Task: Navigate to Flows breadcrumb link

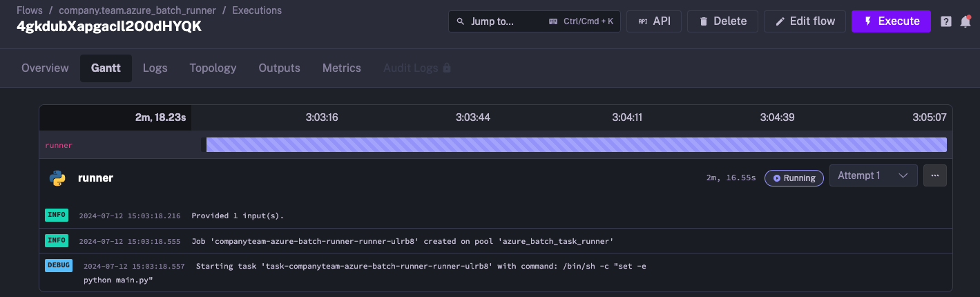Action: click(30, 11)
